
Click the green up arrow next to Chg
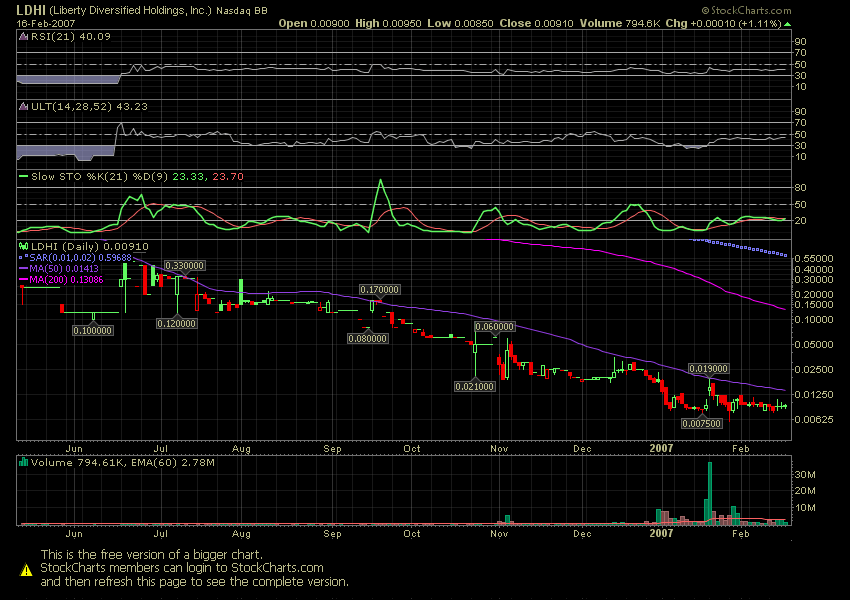(x=788, y=24)
